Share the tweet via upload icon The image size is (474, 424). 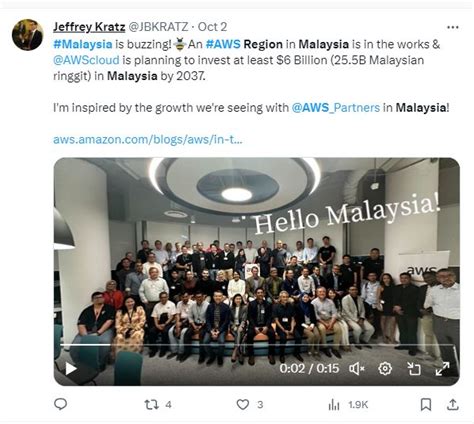click(452, 404)
